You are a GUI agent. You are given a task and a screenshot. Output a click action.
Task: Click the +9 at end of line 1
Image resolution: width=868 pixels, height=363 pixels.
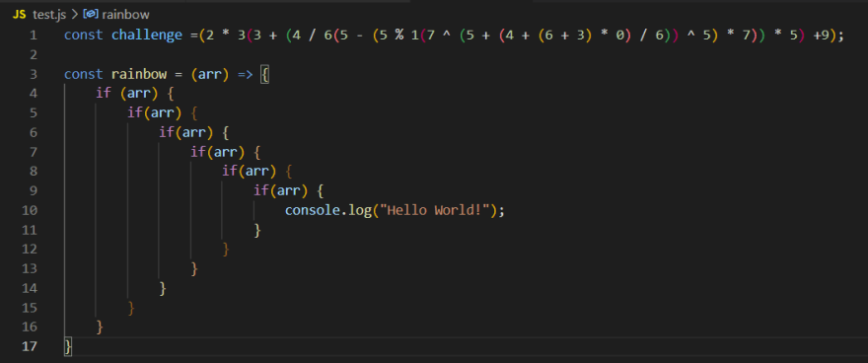coord(821,36)
